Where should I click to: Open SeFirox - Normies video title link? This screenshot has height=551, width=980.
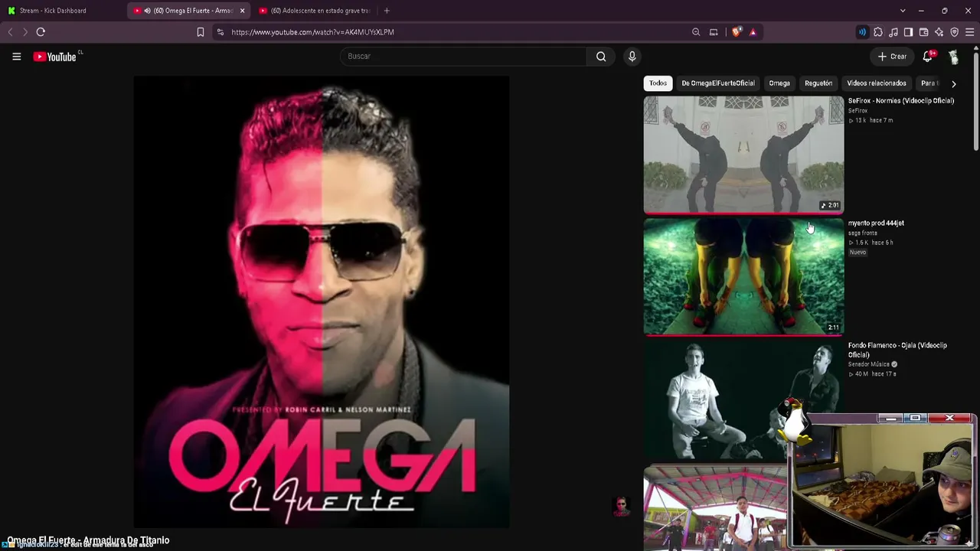[x=901, y=101]
